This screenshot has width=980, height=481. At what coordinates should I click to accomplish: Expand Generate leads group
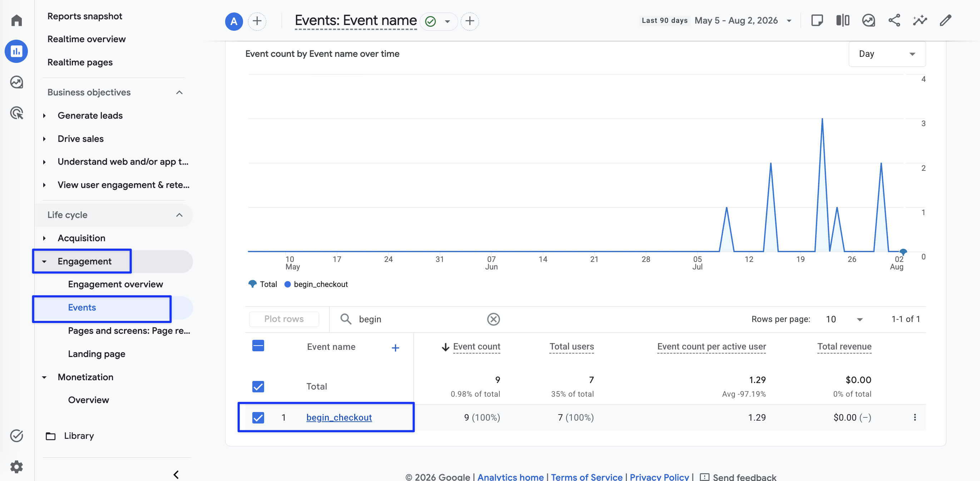45,115
